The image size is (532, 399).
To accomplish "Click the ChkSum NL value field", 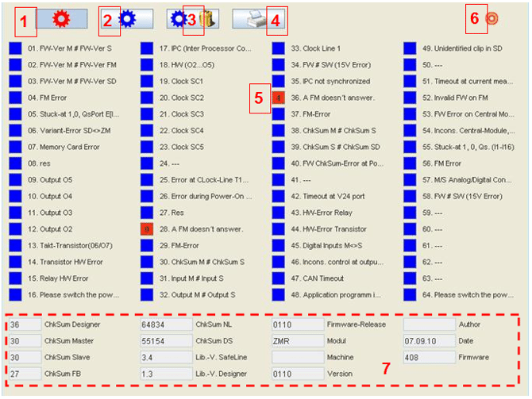I will point(164,324).
